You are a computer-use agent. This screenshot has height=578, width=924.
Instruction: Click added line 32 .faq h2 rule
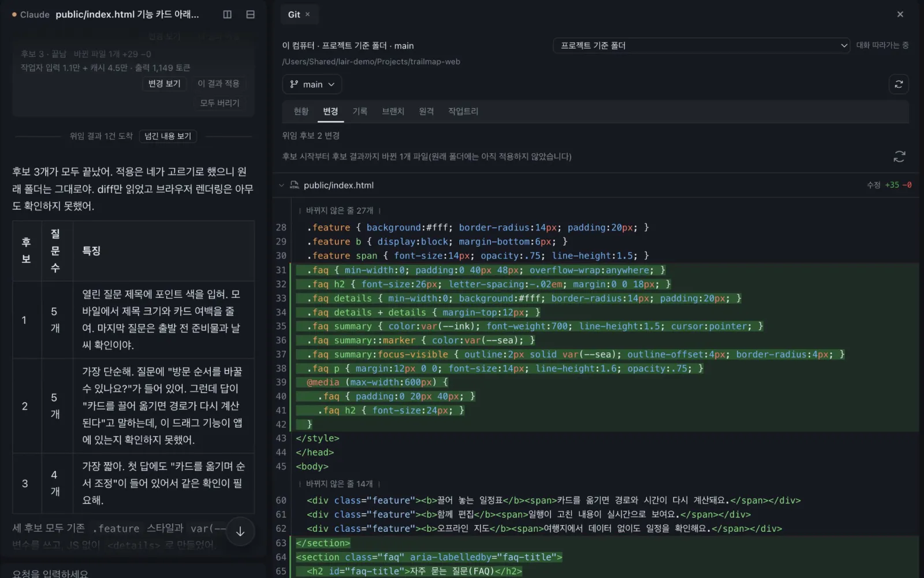(483, 284)
